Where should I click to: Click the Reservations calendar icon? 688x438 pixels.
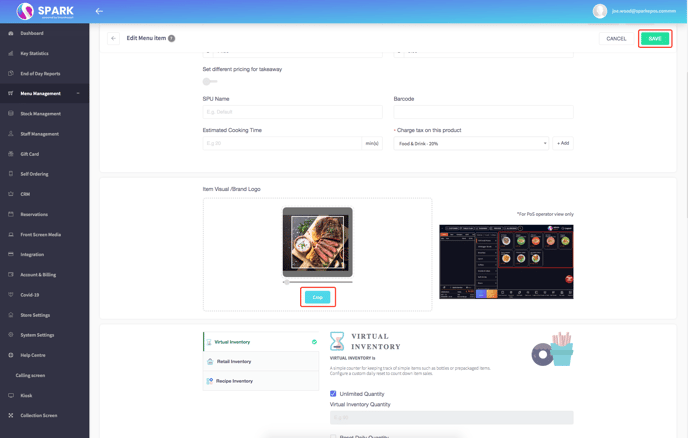(x=11, y=214)
